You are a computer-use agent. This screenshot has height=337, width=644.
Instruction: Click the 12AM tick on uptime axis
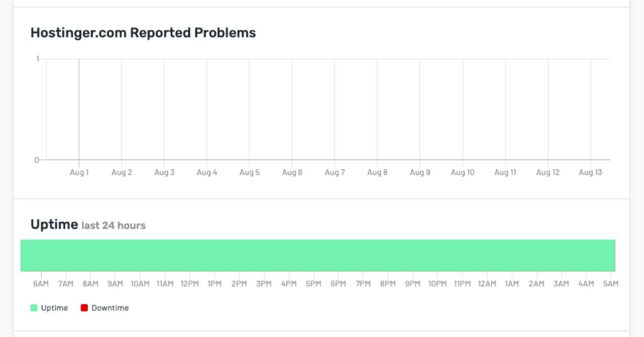(x=487, y=284)
